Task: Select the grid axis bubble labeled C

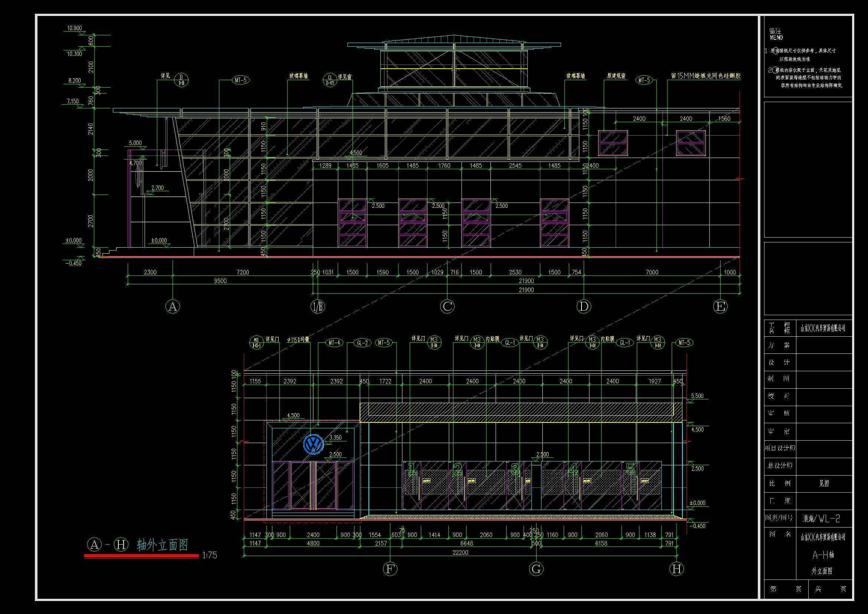Action: point(448,306)
